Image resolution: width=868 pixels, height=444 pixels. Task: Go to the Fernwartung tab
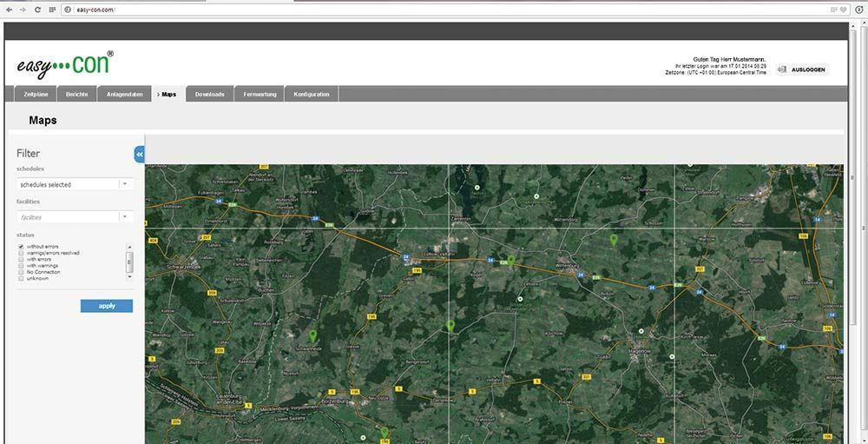(x=260, y=94)
